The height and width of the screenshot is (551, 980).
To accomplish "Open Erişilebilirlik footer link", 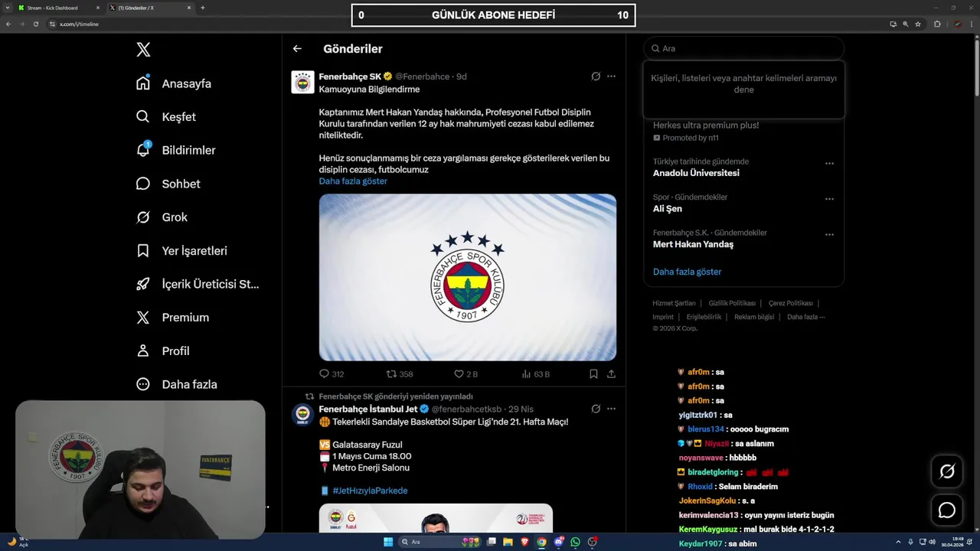I will [x=704, y=317].
